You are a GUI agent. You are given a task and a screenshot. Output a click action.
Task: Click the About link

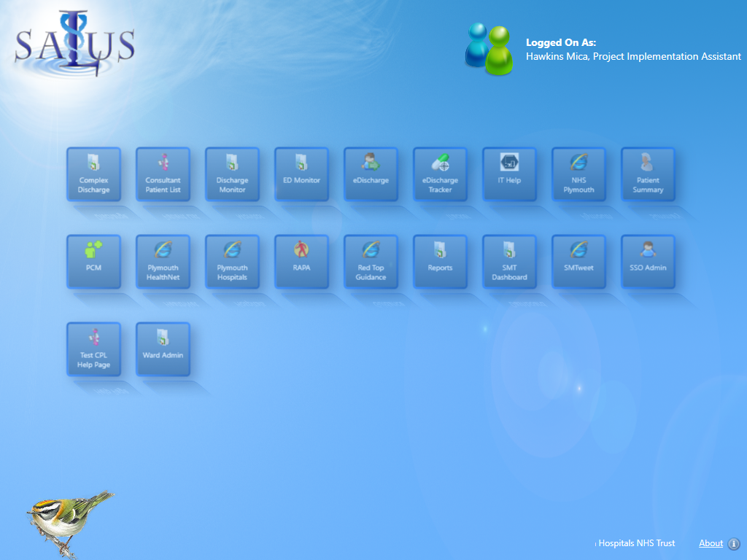pyautogui.click(x=711, y=543)
